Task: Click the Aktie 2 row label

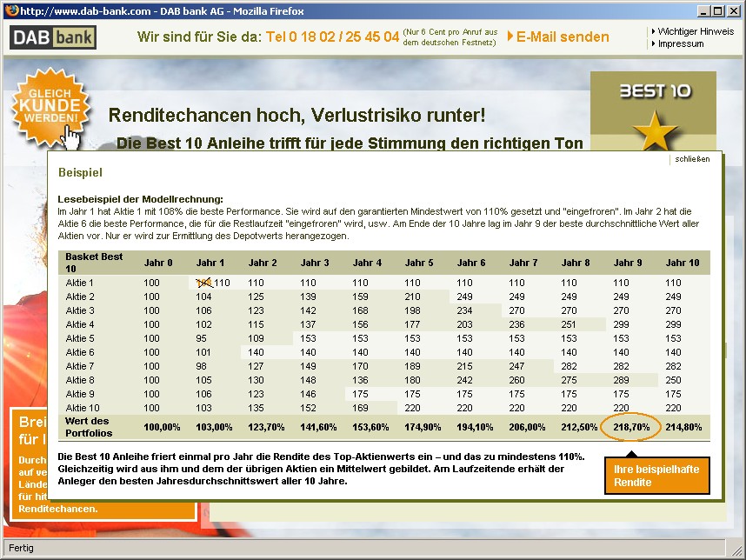Action: pos(80,297)
